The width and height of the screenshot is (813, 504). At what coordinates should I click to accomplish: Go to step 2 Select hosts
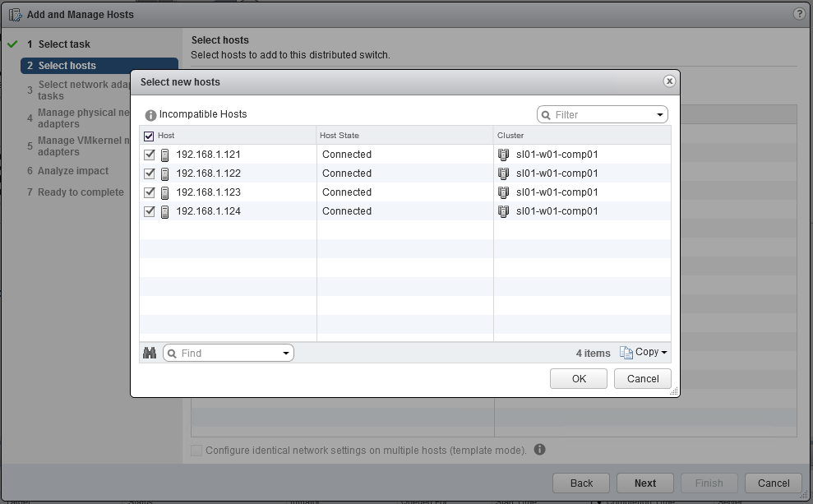(x=99, y=65)
